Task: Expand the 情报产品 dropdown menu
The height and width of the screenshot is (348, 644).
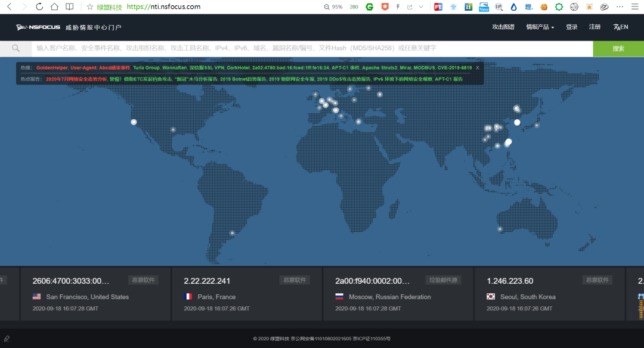Action: [x=540, y=27]
